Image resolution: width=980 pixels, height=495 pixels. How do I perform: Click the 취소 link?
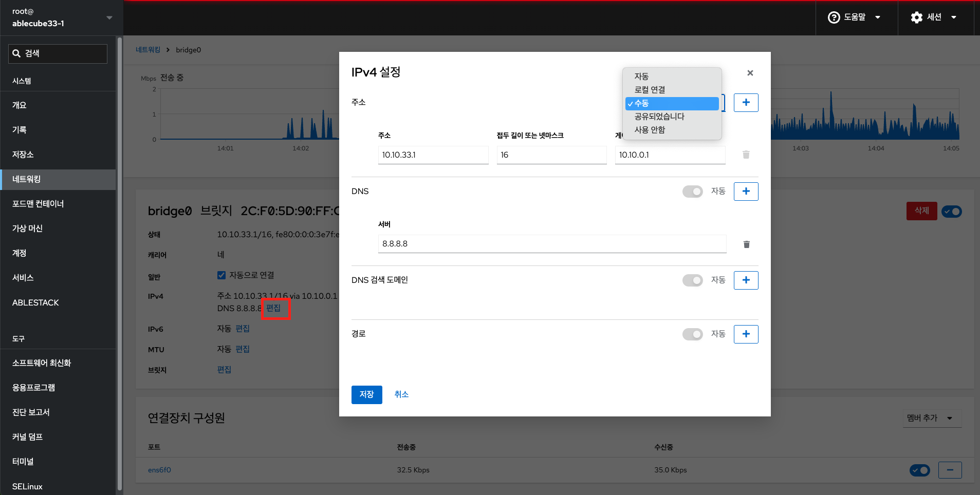click(401, 394)
